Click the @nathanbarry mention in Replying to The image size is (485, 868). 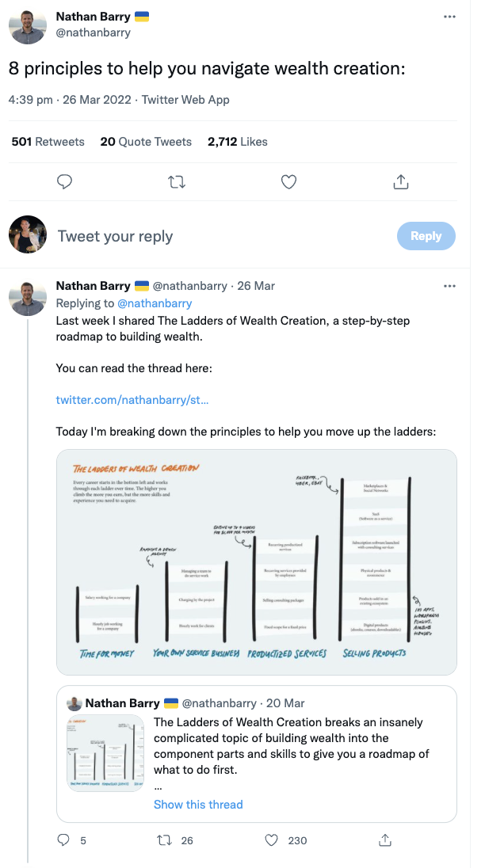click(155, 303)
